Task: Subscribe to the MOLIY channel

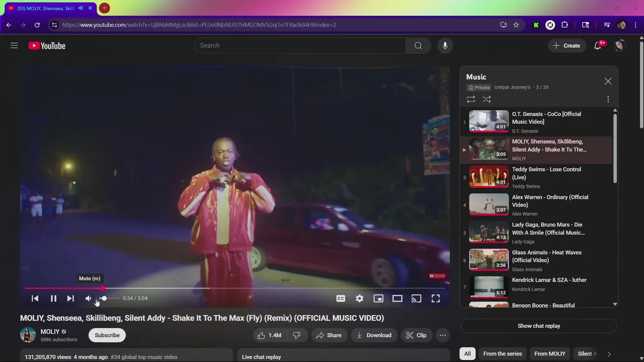Action: pos(107,335)
